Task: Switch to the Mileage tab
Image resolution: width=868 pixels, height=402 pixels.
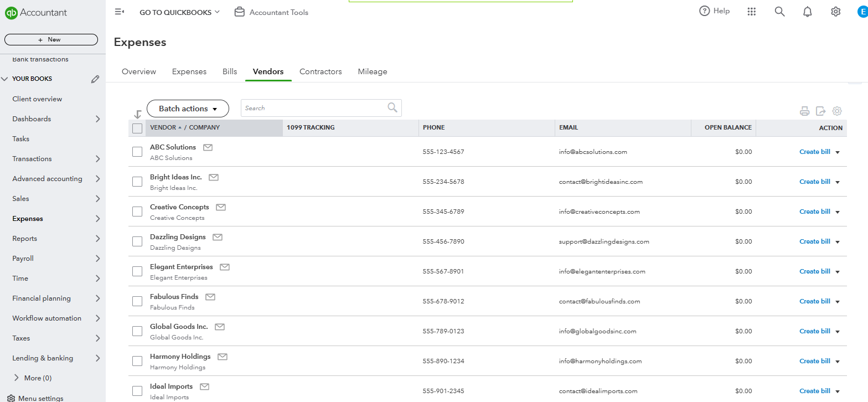Action: 373,71
